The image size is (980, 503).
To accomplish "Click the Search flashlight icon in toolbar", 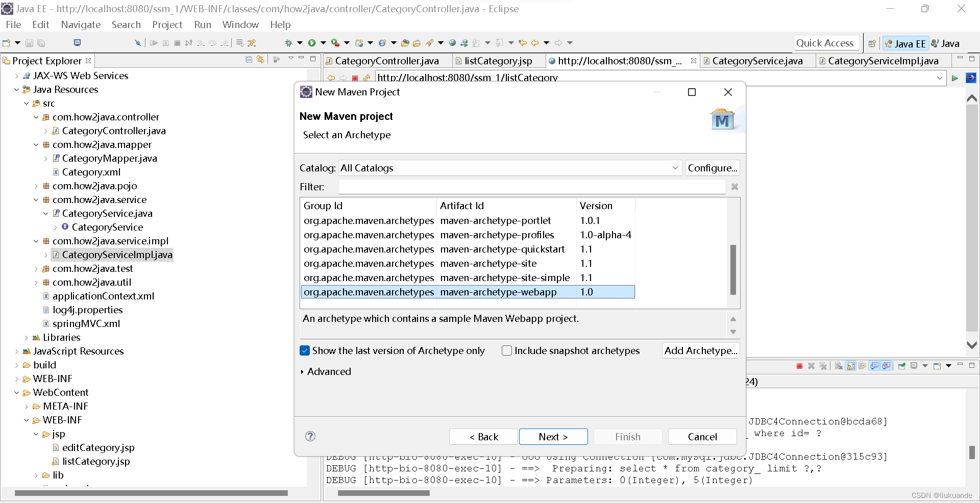I will click(429, 43).
